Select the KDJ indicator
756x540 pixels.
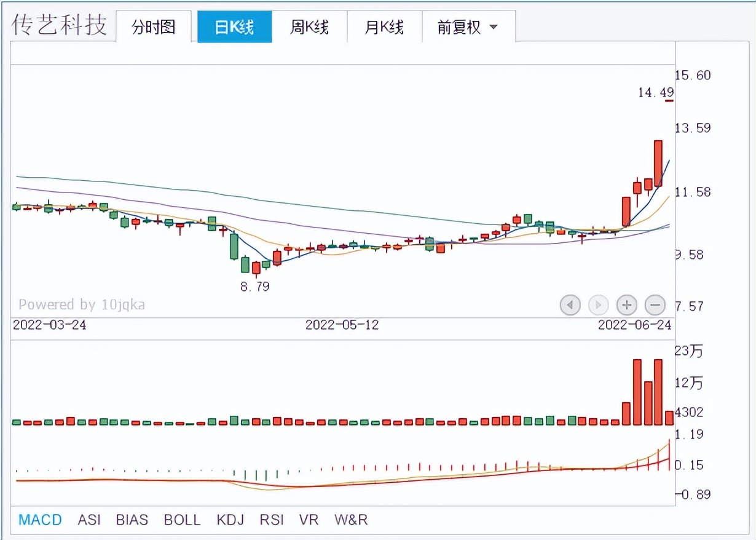(x=230, y=520)
